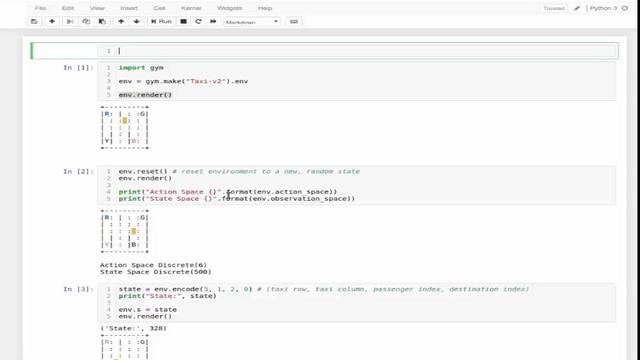Save the notebook with the floppy disk icon
The width and height of the screenshot is (640, 360).
(34, 22)
